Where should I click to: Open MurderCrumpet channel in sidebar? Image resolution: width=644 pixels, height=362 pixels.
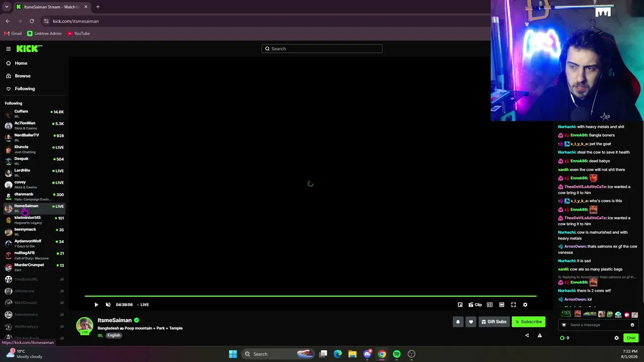pos(34,267)
